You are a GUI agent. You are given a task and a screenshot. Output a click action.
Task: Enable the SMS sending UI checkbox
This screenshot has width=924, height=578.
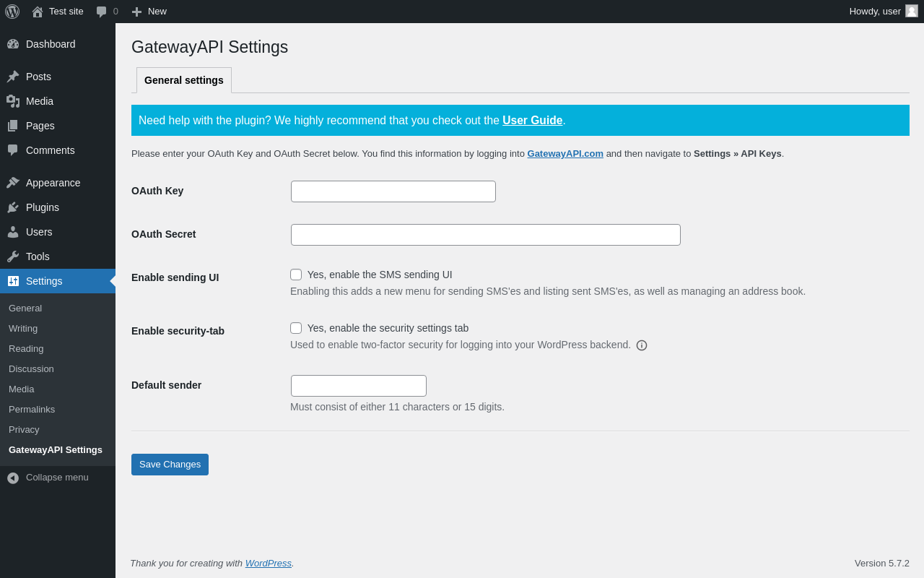tap(296, 275)
